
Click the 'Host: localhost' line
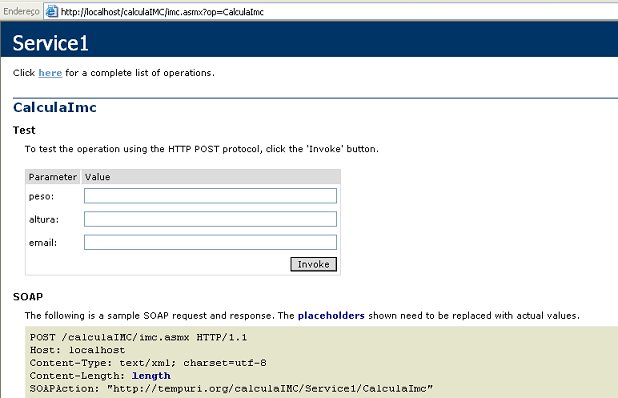[77, 350]
